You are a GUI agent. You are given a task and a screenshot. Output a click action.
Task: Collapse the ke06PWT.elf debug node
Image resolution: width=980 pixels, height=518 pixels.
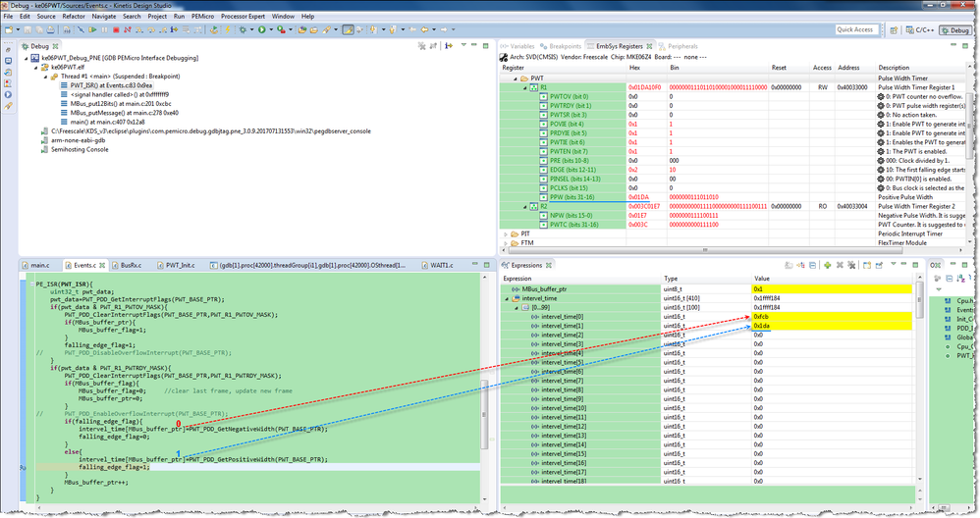click(x=36, y=68)
